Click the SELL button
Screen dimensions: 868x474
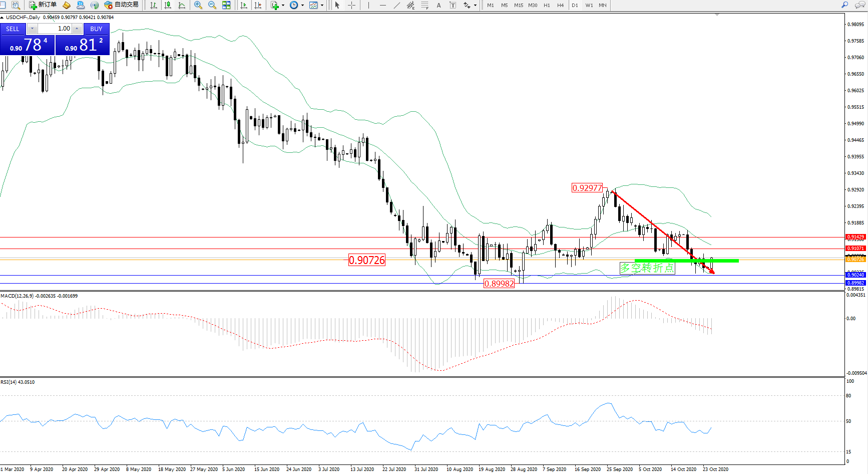[x=13, y=29]
